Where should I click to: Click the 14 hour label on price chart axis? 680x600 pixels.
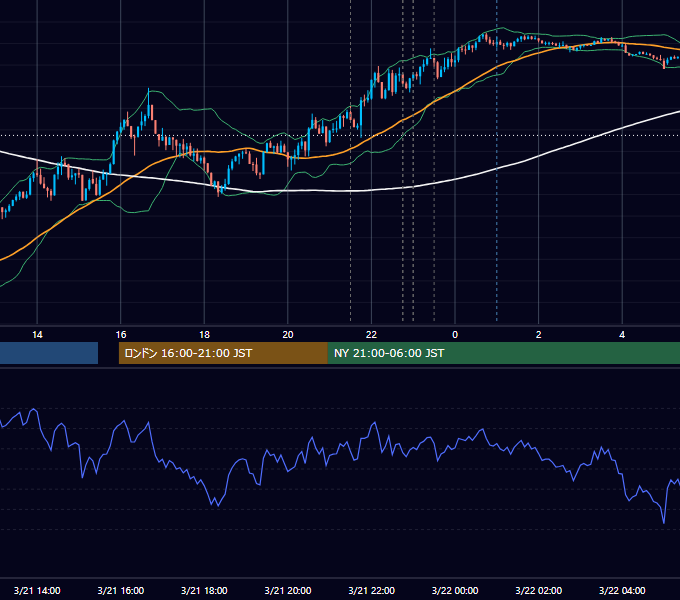click(37, 335)
